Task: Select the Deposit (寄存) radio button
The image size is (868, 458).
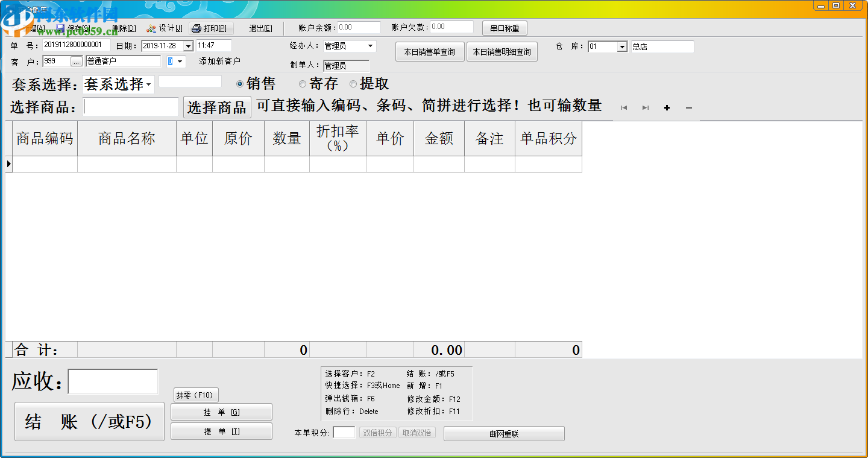Action: coord(303,84)
